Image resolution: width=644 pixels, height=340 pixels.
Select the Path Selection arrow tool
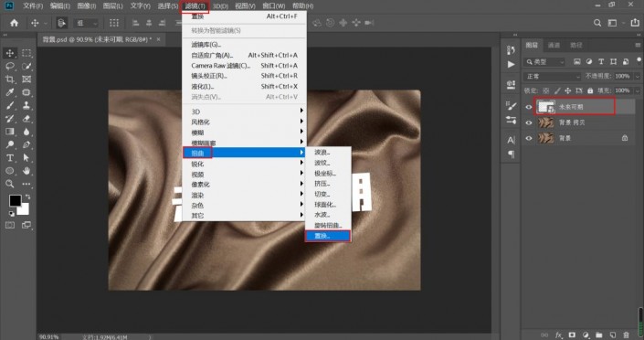click(26, 158)
